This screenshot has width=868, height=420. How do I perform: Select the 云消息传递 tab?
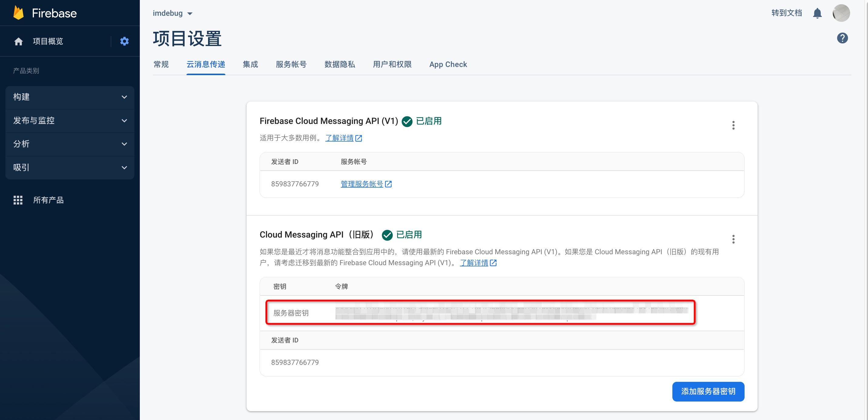[206, 64]
